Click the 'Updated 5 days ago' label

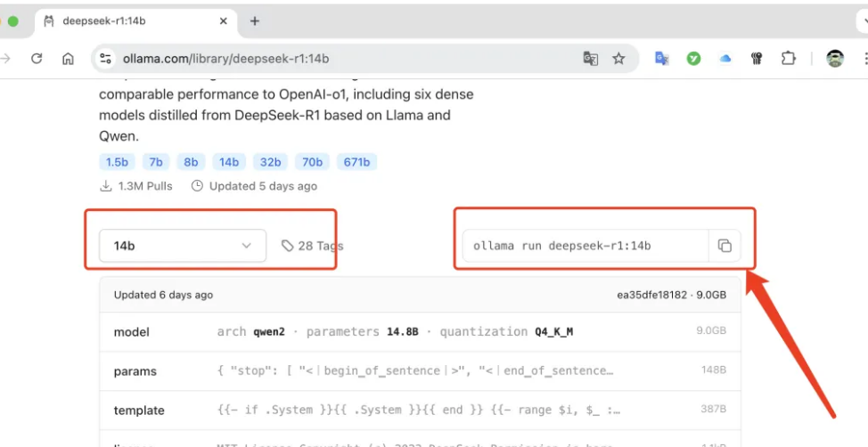tap(254, 186)
